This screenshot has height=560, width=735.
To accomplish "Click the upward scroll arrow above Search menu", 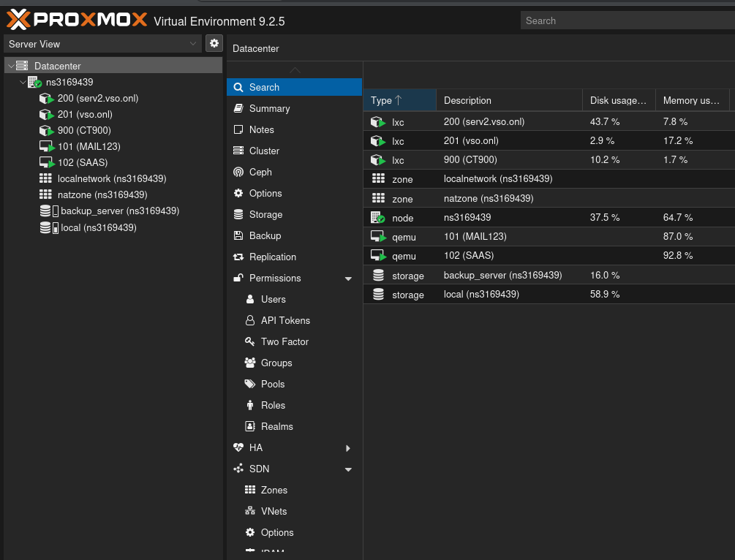I will (295, 70).
